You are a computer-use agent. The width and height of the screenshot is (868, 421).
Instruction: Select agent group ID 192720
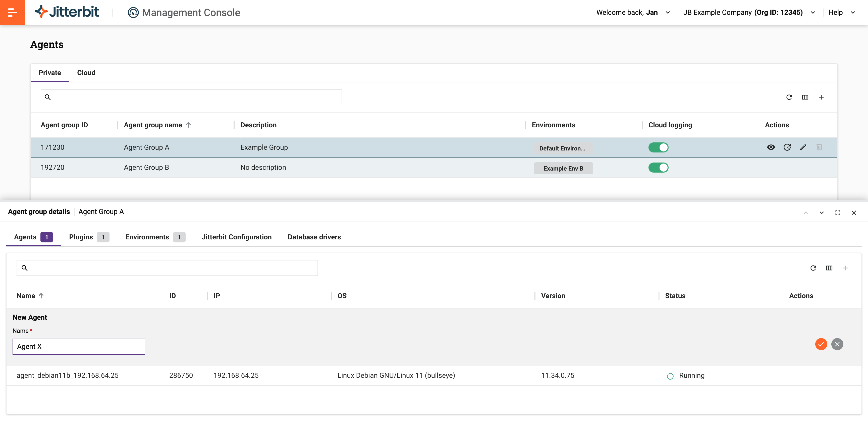pos(52,168)
